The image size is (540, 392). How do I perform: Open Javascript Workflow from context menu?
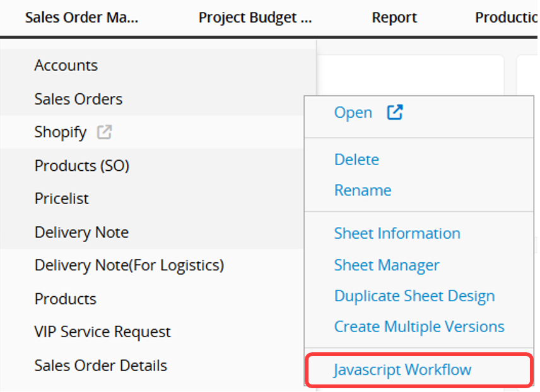click(x=419, y=370)
